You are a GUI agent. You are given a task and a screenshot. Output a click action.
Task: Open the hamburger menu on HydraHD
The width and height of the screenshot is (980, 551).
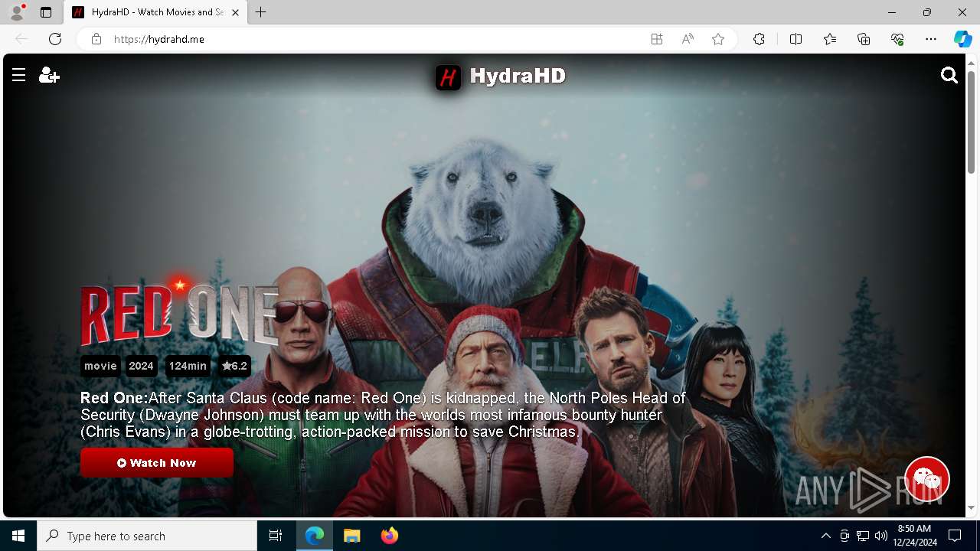point(19,75)
